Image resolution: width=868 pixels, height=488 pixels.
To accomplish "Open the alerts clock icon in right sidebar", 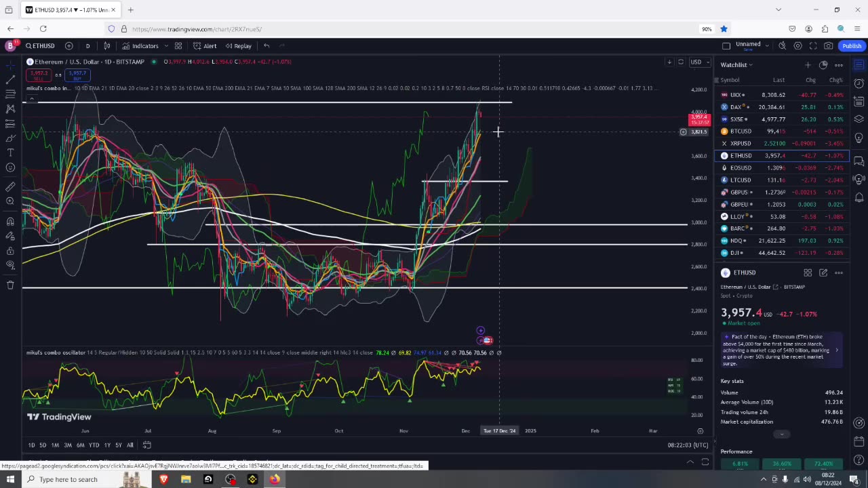I will [859, 83].
